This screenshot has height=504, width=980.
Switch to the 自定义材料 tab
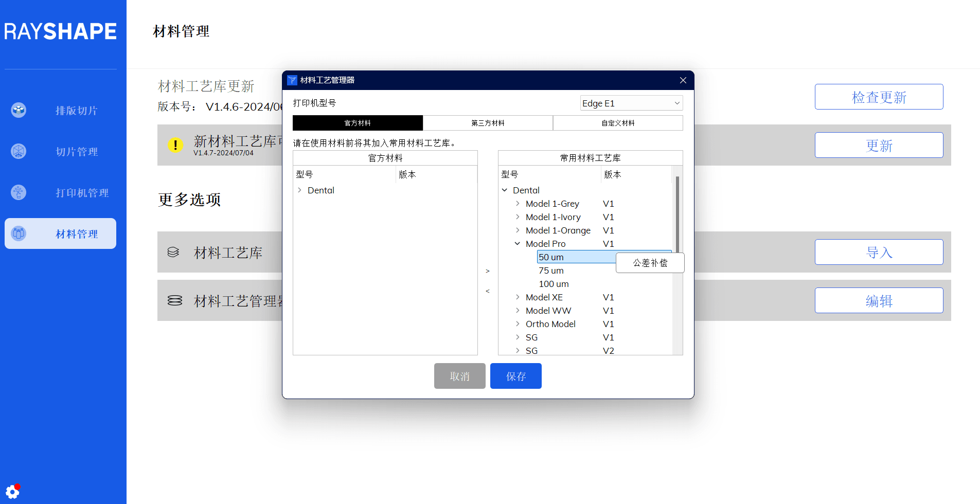coord(618,123)
